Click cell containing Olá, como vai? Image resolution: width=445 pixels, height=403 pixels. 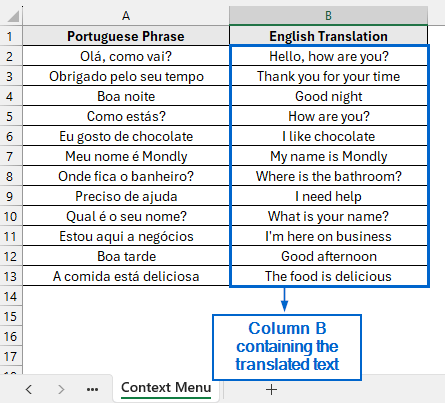click(126, 56)
